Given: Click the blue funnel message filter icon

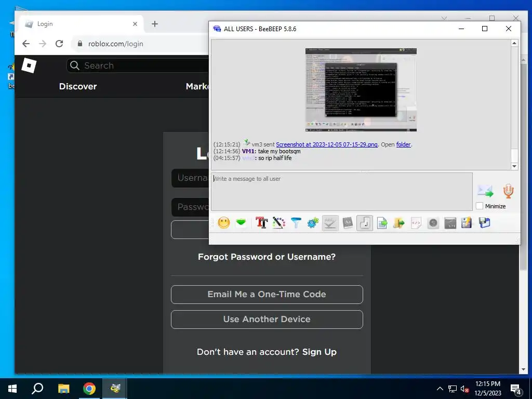Looking at the screenshot, I should (296, 223).
